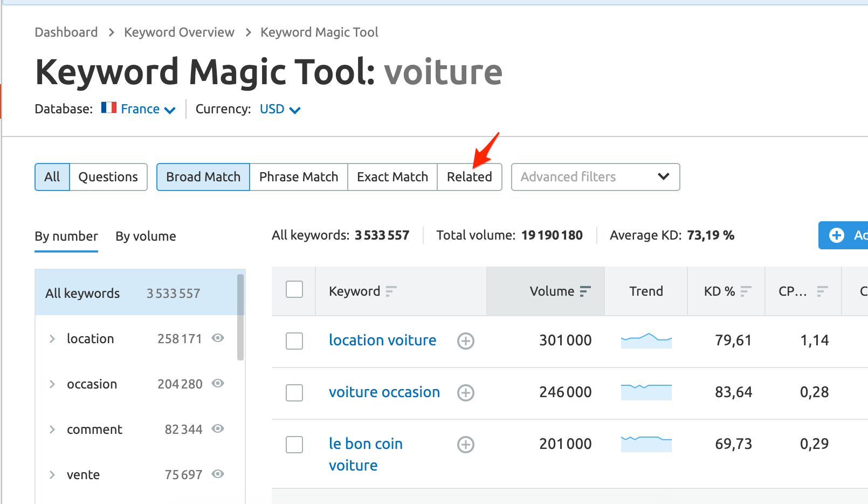The height and width of the screenshot is (504, 868).
Task: Tick the select-all checkbox in table header
Action: click(x=294, y=290)
